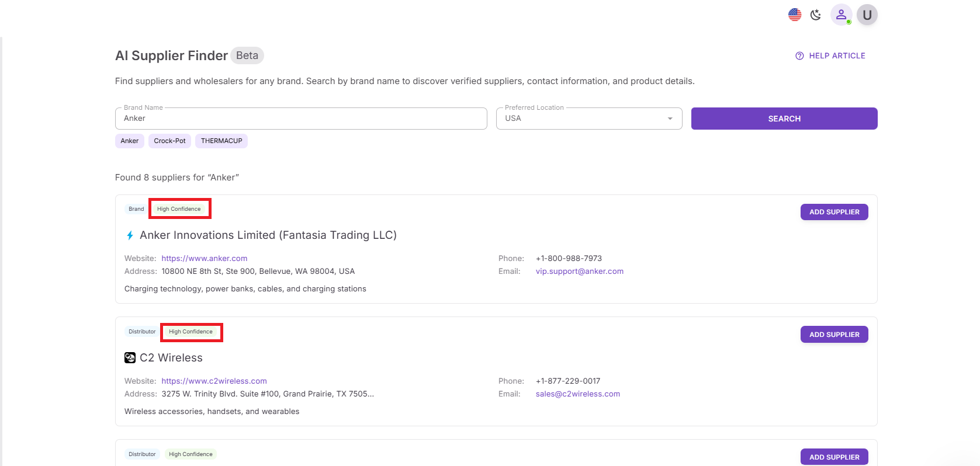Click the Charging technology description text

click(245, 288)
